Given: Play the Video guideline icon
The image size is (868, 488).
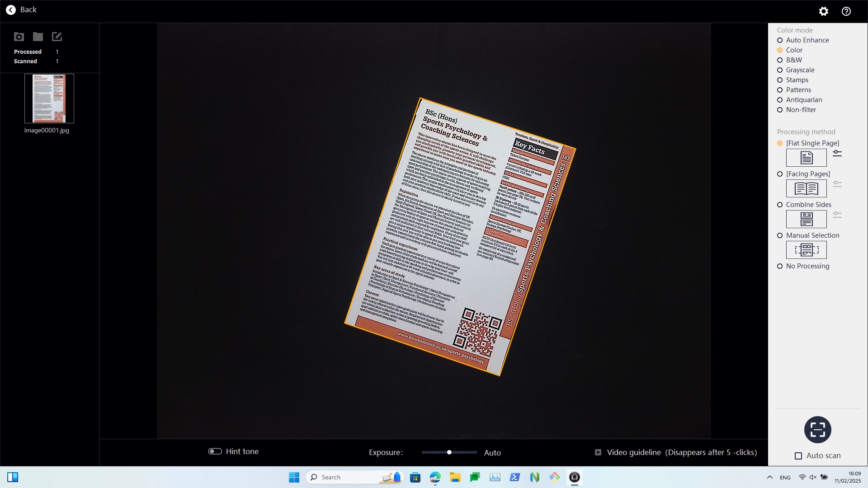Looking at the screenshot, I should [598, 452].
